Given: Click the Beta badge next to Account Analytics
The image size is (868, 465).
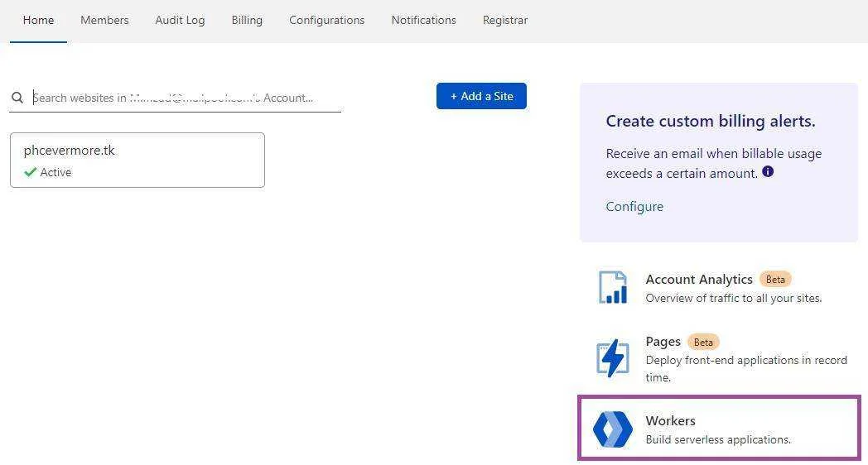Looking at the screenshot, I should coord(775,279).
